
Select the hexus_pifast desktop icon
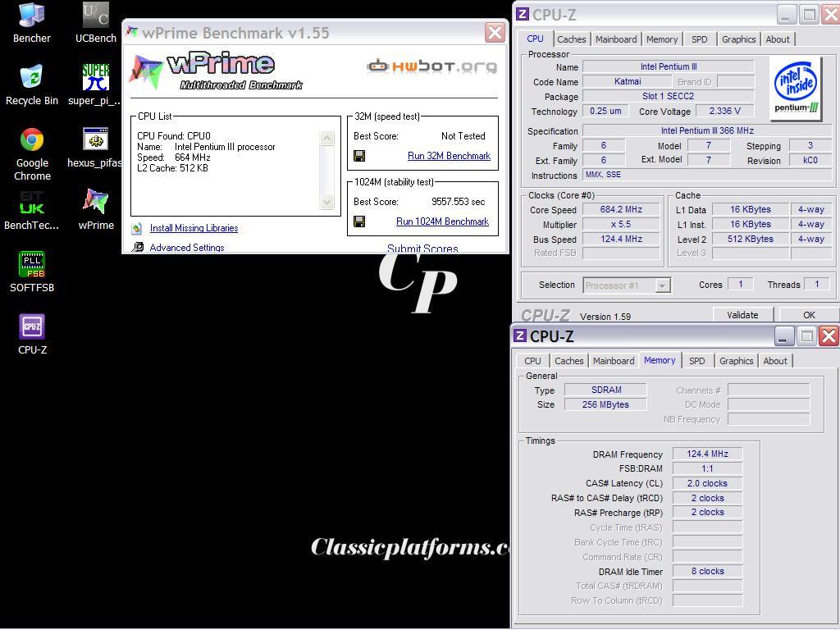95,148
